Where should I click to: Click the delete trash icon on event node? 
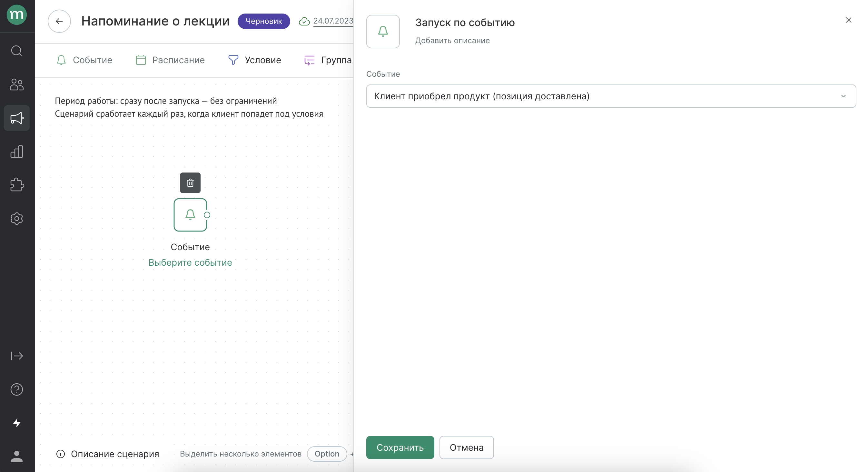(x=190, y=182)
